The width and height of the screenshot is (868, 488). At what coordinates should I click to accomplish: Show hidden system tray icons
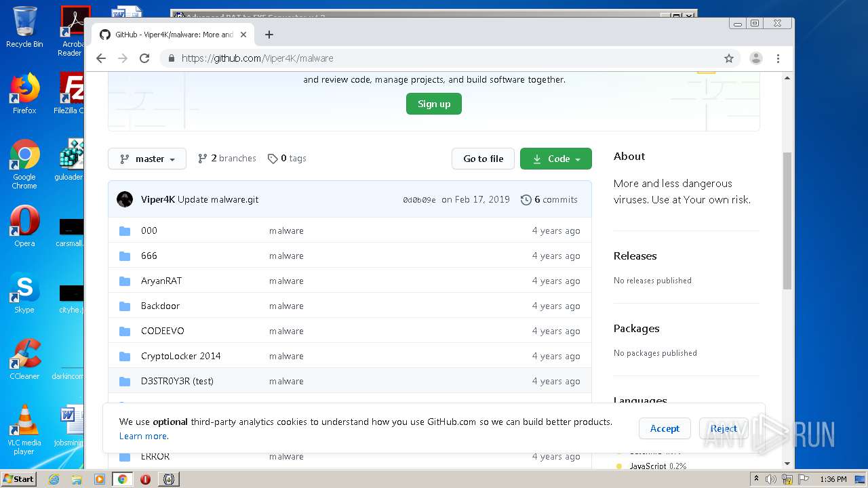(x=756, y=479)
